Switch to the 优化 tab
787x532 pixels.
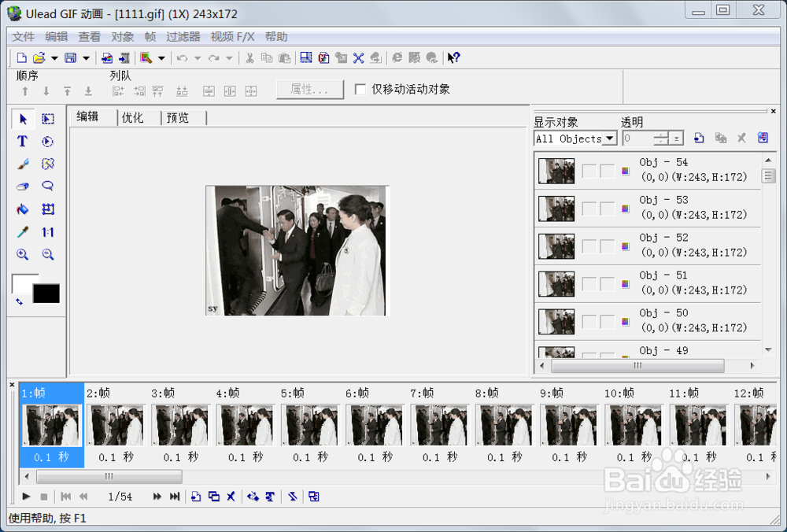click(x=133, y=118)
